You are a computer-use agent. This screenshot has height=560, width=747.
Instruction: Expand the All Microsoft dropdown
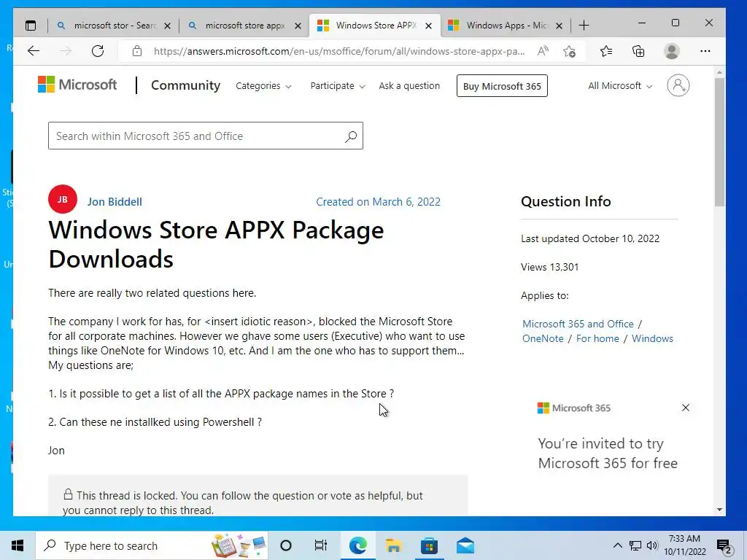click(620, 86)
